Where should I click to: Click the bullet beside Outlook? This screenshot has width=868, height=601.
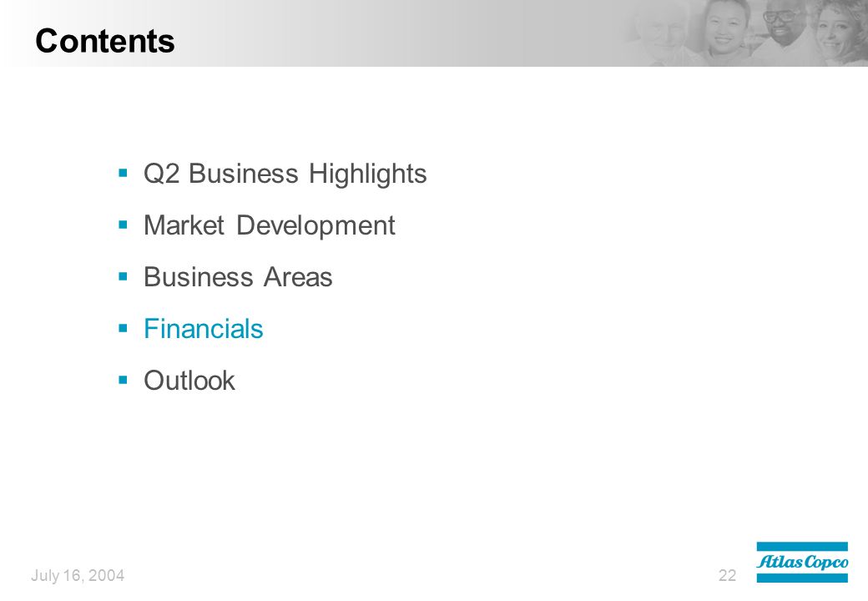[x=123, y=380]
